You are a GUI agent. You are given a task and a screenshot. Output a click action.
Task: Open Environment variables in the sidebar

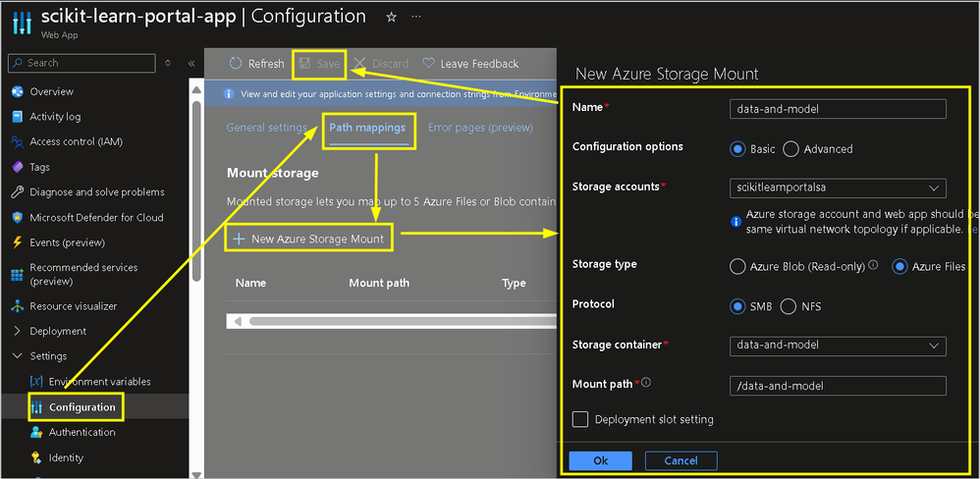coord(99,382)
